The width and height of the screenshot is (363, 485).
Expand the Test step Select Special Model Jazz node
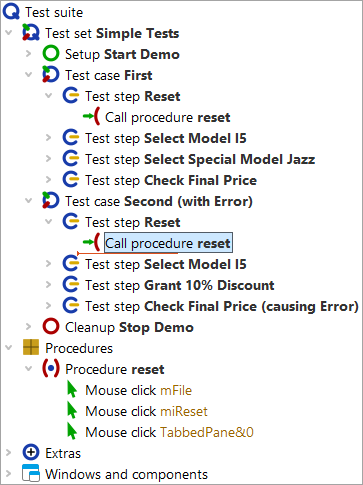49,159
